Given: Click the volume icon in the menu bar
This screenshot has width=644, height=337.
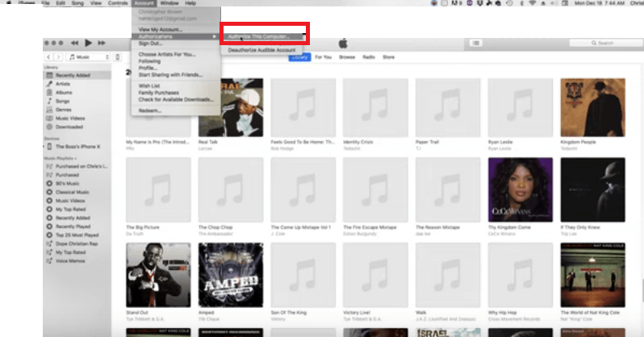Looking at the screenshot, I should [x=554, y=3].
